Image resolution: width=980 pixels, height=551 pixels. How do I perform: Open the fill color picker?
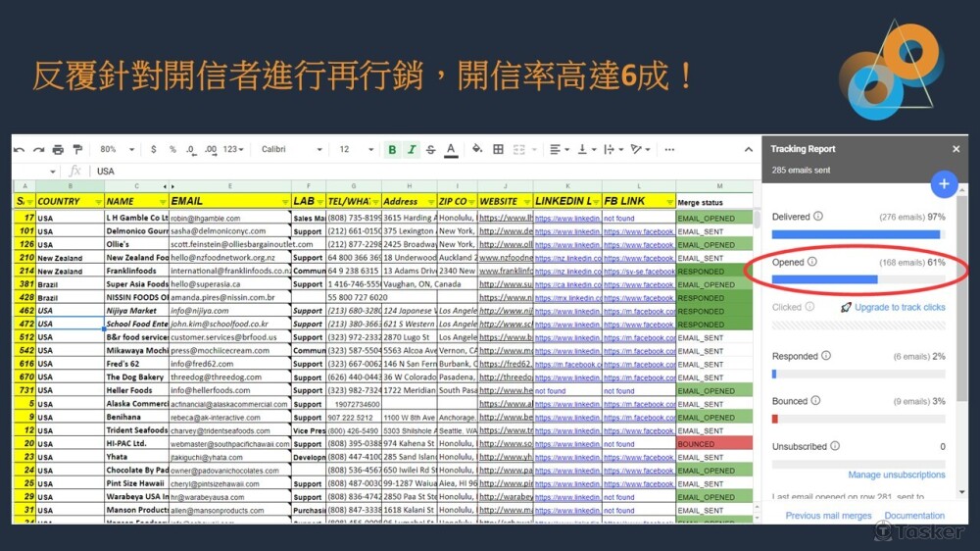tap(477, 149)
